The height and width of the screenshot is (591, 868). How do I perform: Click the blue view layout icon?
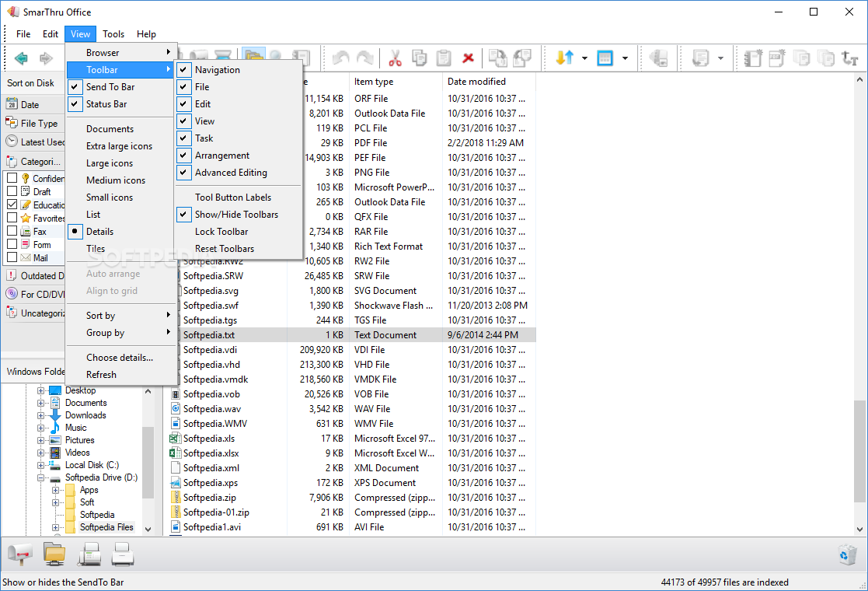pos(605,58)
